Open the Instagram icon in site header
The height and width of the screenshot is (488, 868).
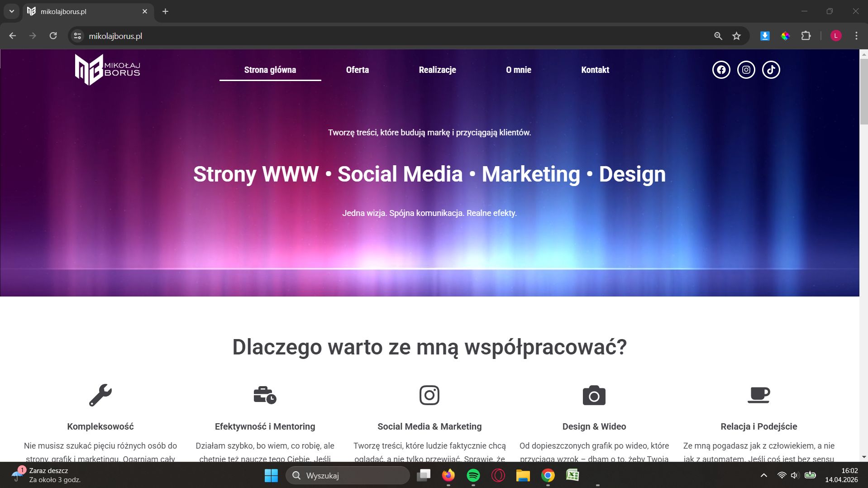[746, 70]
